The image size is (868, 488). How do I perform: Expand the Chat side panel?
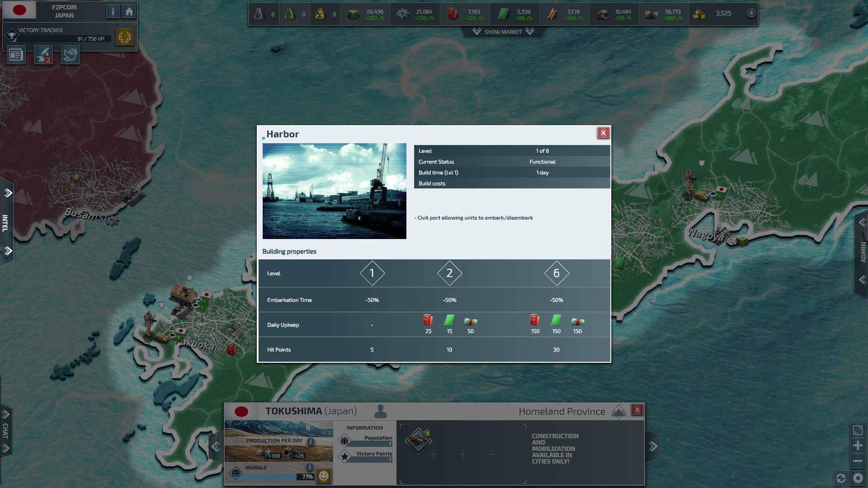[x=6, y=431]
